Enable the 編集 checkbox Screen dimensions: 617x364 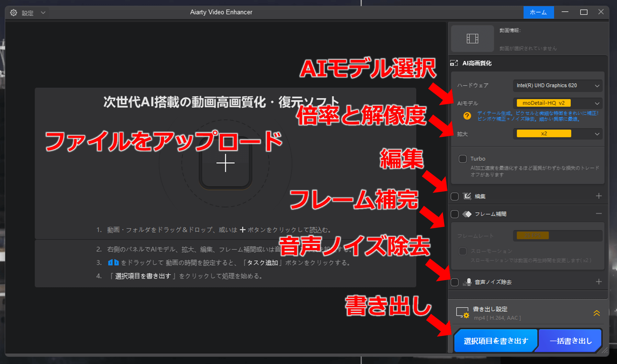454,196
